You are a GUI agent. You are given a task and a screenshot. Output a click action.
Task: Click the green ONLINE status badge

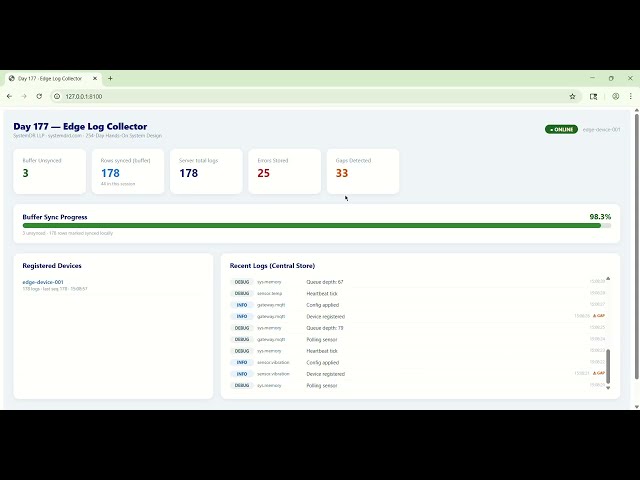click(561, 129)
